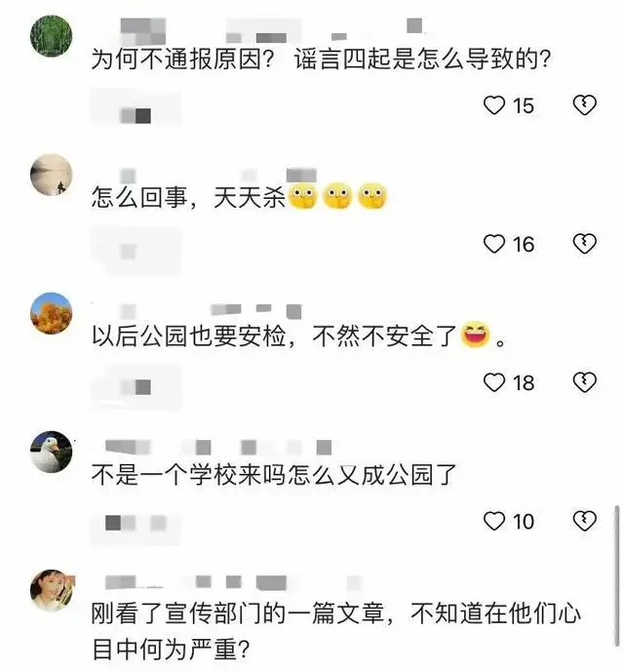Open the green forest profile avatar
Image resolution: width=624 pixels, height=672 pixels.
pyautogui.click(x=52, y=36)
